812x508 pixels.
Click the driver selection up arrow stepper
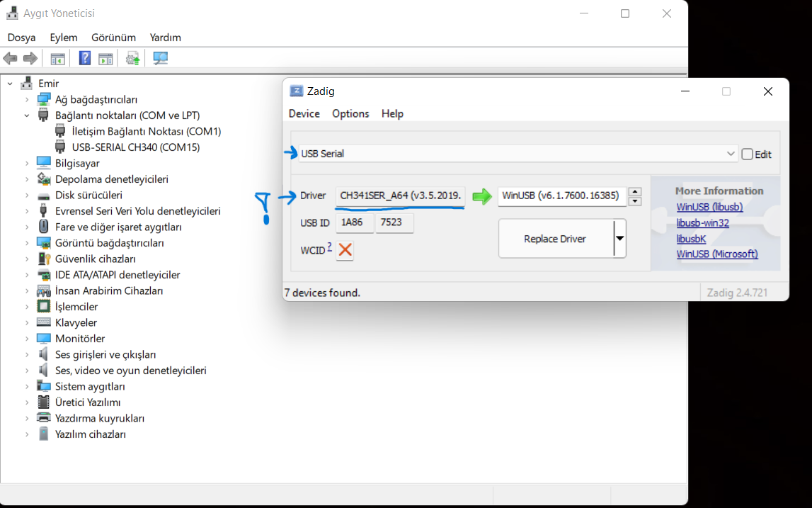click(x=635, y=191)
